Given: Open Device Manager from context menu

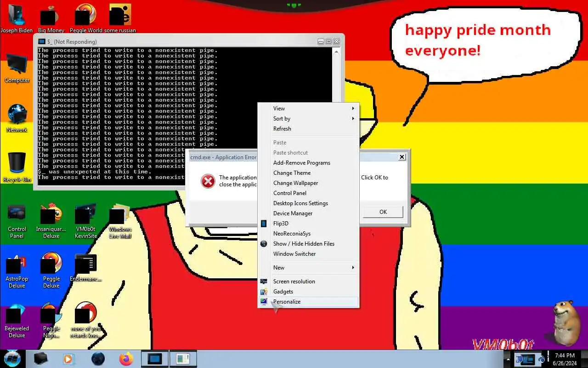Looking at the screenshot, I should coord(308,213).
